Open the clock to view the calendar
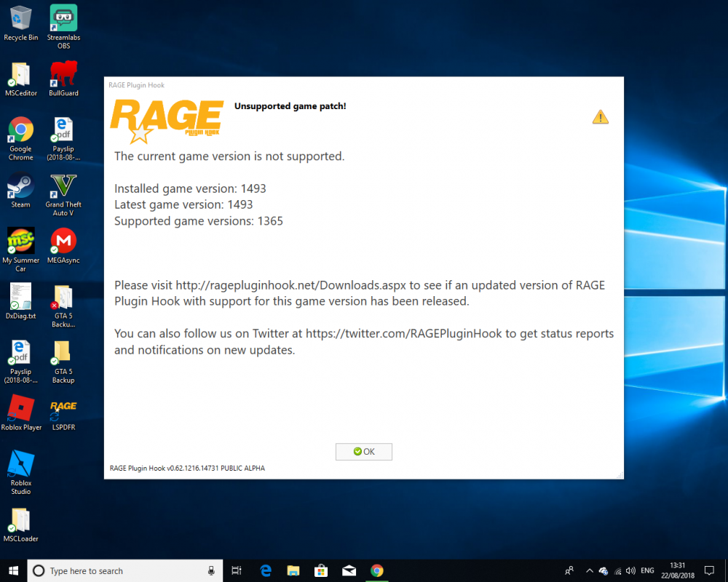The height and width of the screenshot is (582, 728). pyautogui.click(x=677, y=570)
